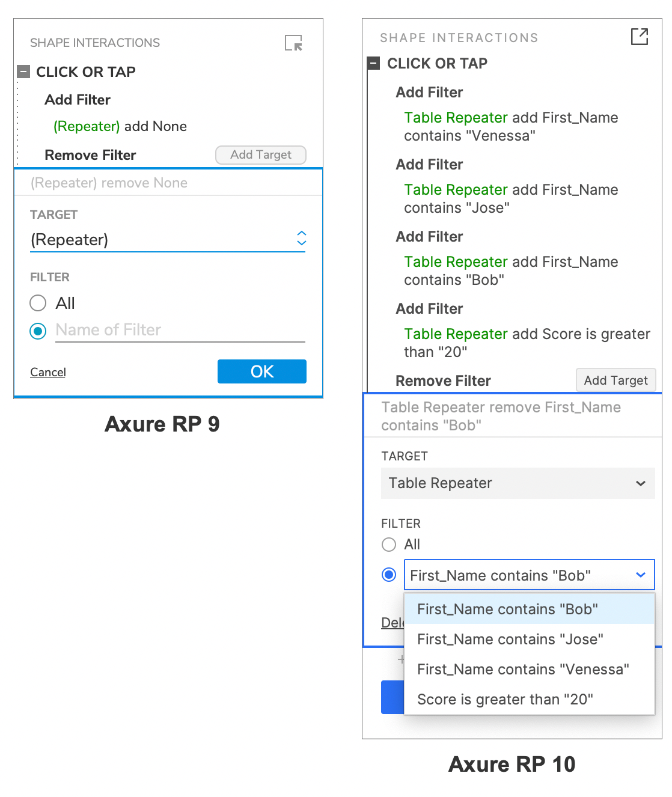The height and width of the screenshot is (797, 672).
Task: Click Add Filter action heading in RP 9
Action: pyautogui.click(x=78, y=100)
